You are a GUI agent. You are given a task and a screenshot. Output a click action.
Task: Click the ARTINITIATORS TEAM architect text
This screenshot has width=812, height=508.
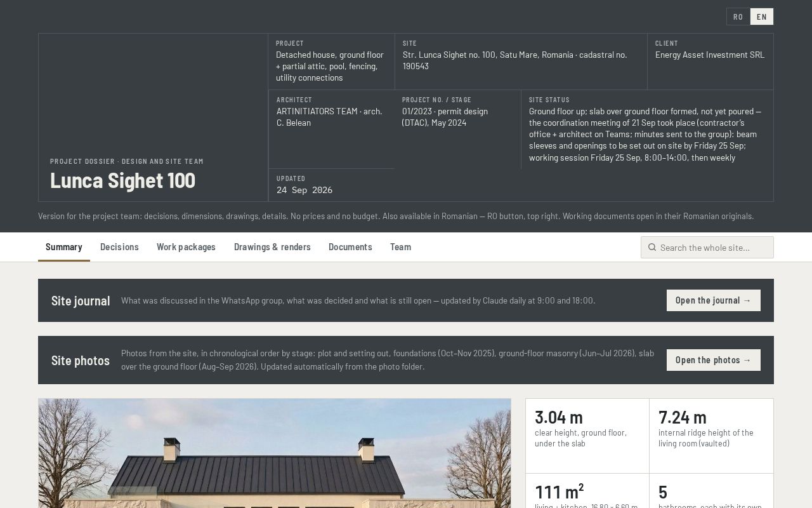329,117
